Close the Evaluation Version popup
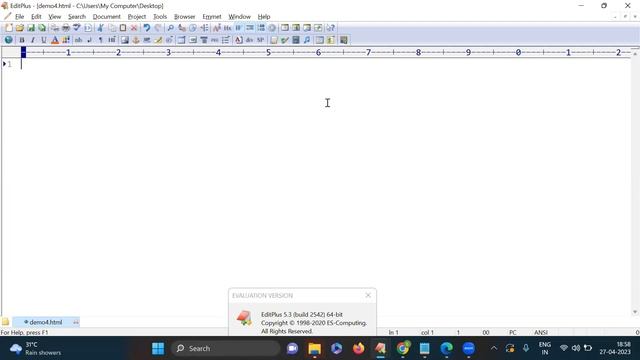This screenshot has width=640, height=360. click(368, 295)
